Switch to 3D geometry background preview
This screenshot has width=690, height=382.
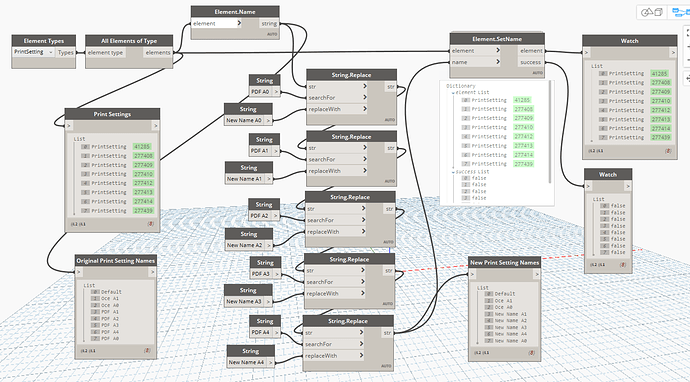pos(652,12)
